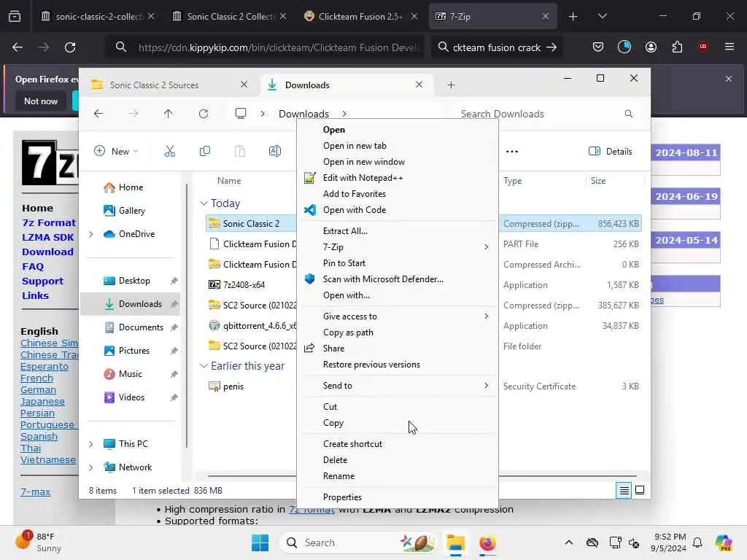Expand This PC tree node
This screenshot has height=560, width=747.
(91, 444)
